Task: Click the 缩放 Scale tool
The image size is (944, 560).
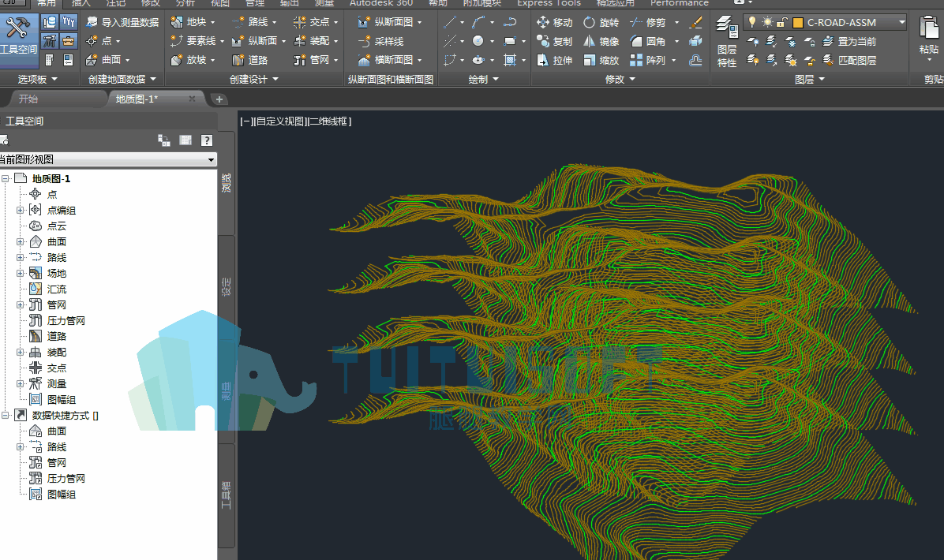Action: pos(601,60)
